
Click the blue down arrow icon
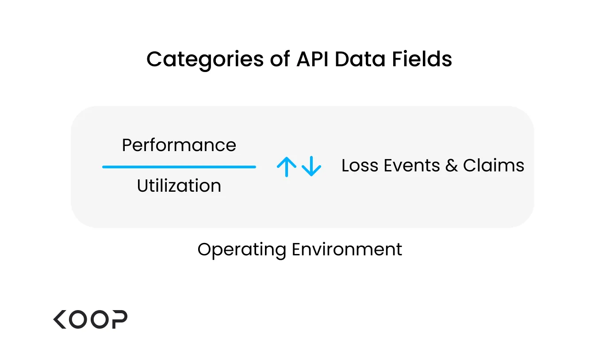coord(311,167)
